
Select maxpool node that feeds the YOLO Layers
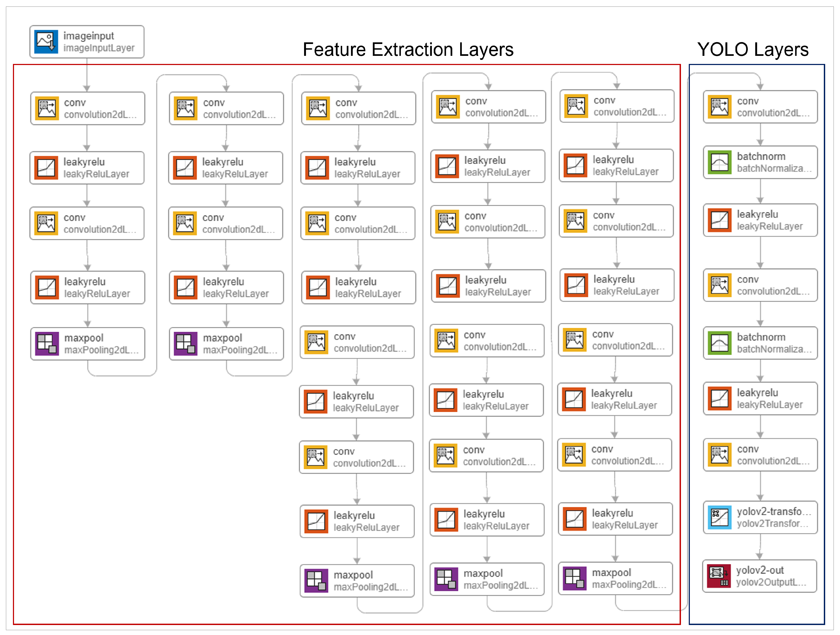tap(615, 578)
